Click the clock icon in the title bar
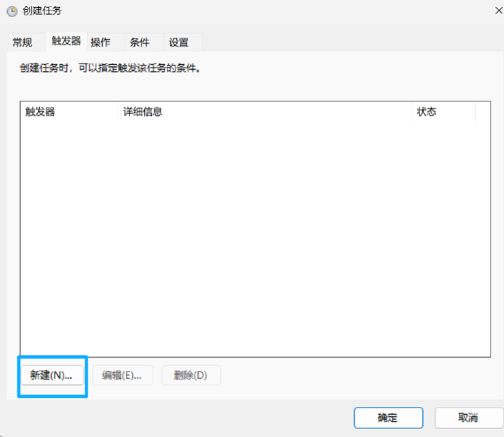The height and width of the screenshot is (437, 504). pyautogui.click(x=12, y=11)
